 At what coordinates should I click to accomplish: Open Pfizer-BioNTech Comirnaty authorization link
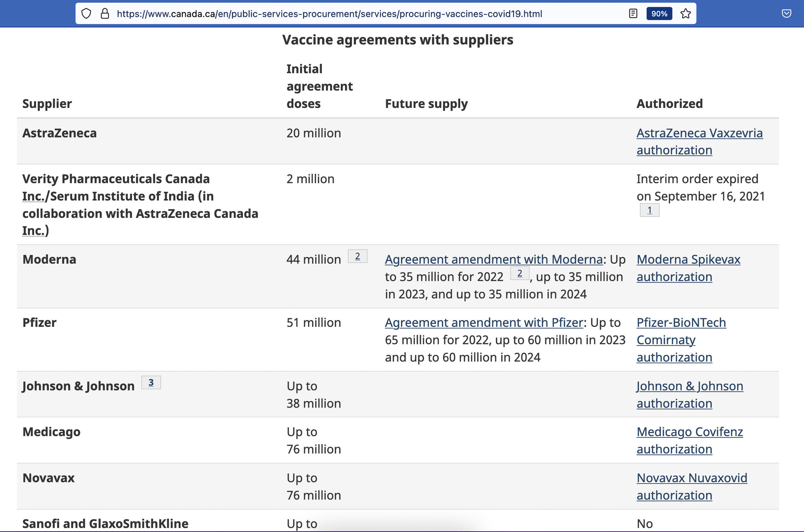click(x=681, y=323)
